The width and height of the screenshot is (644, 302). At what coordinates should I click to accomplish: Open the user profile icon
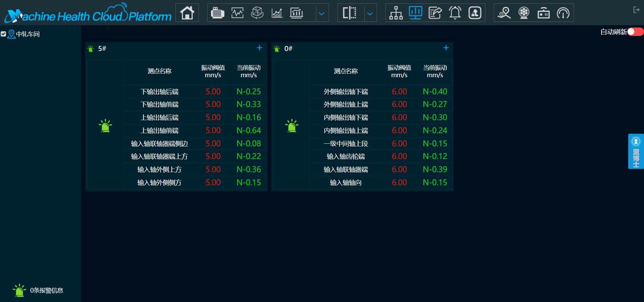[475, 13]
